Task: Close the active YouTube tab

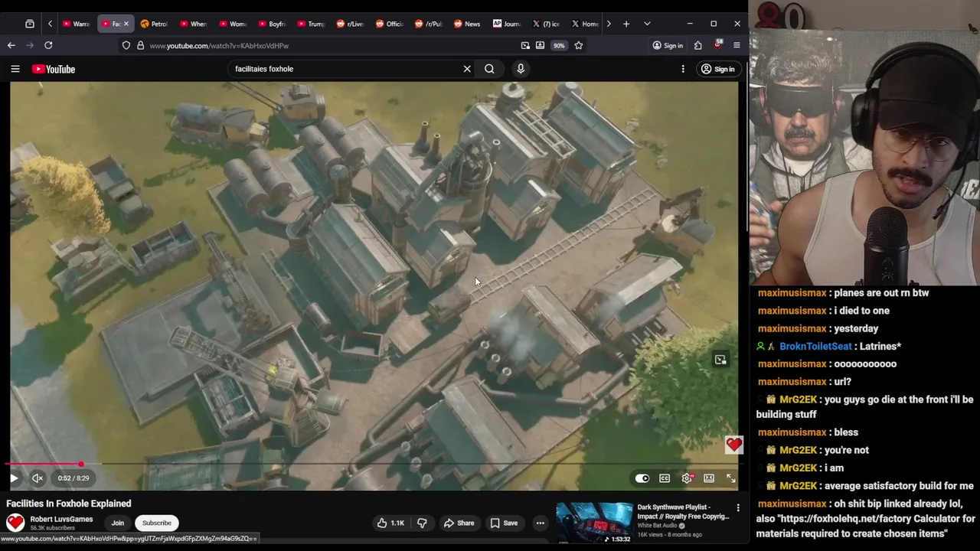Action: pyautogui.click(x=126, y=24)
